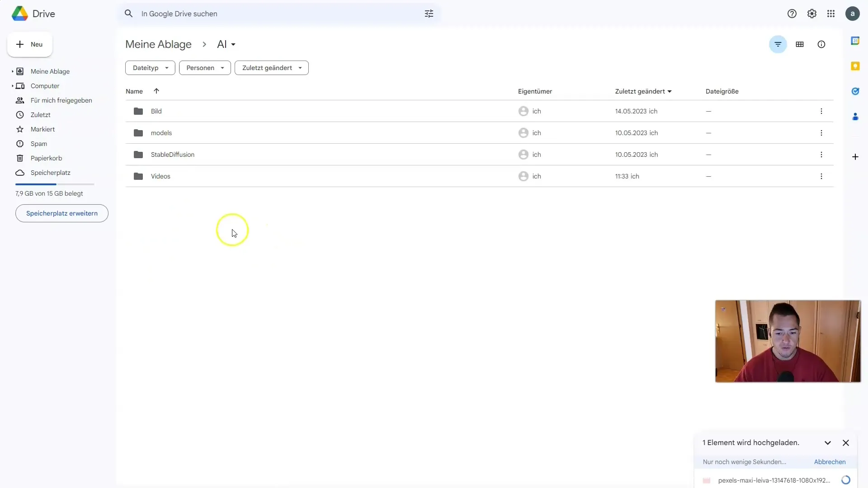Click '7,9 GB von 15 GB belegt'

tap(49, 193)
